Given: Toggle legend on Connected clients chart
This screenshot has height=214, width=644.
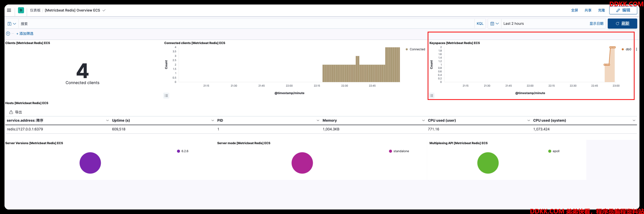Looking at the screenshot, I should [x=166, y=96].
